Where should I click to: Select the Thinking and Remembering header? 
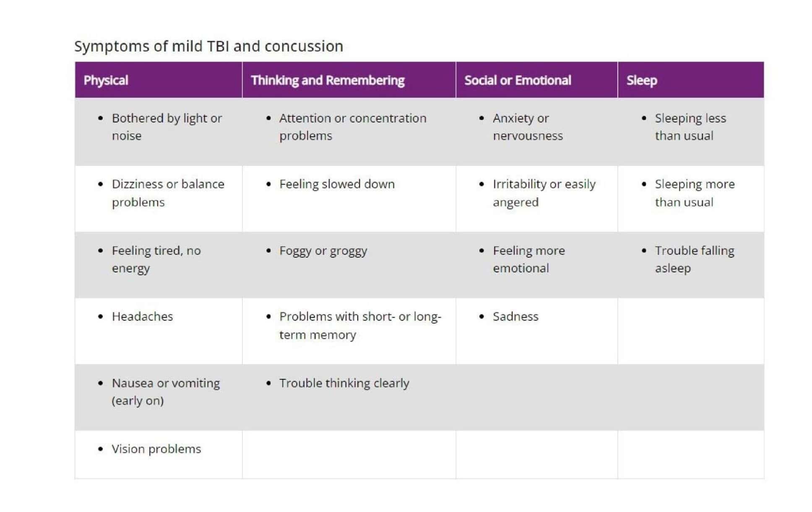click(349, 80)
